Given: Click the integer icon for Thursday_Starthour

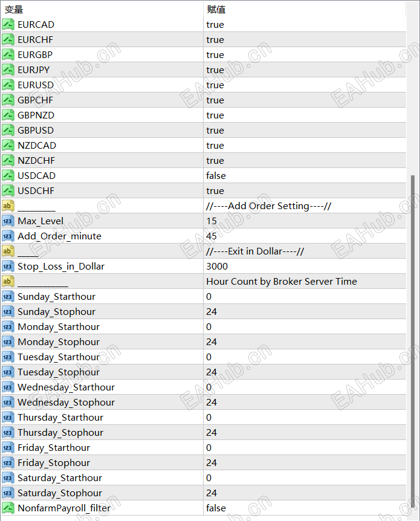Looking at the screenshot, I should point(8,418).
